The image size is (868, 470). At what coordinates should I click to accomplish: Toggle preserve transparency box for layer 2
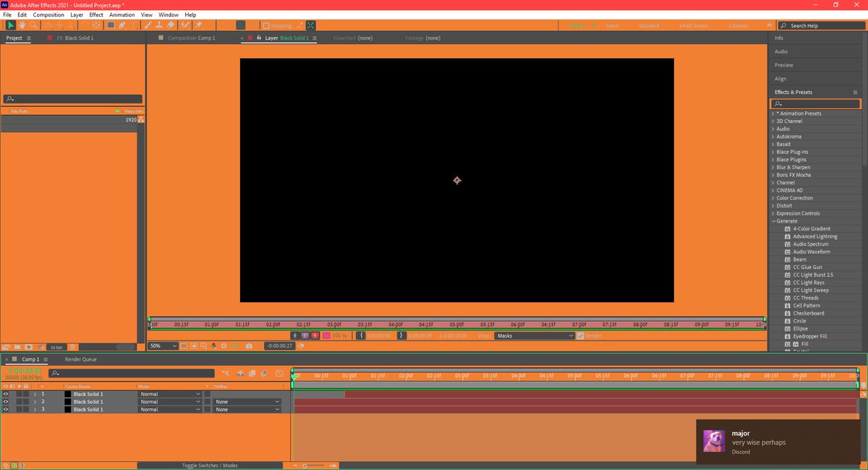(207, 402)
